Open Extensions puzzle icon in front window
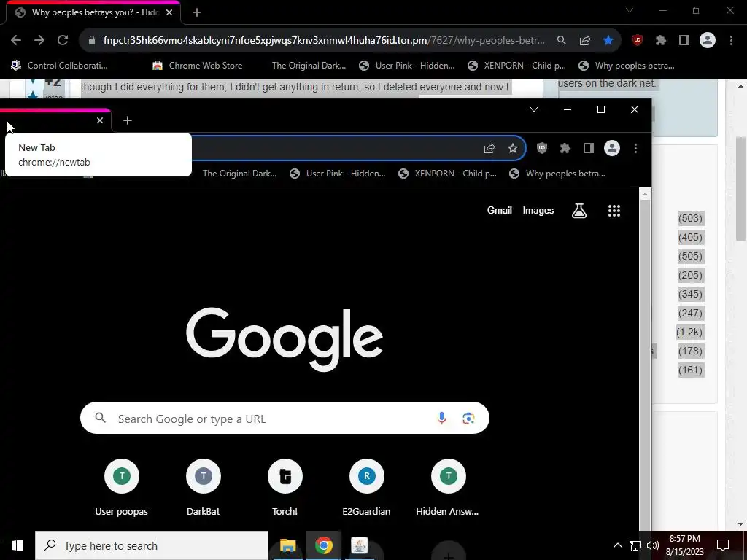 pyautogui.click(x=565, y=149)
